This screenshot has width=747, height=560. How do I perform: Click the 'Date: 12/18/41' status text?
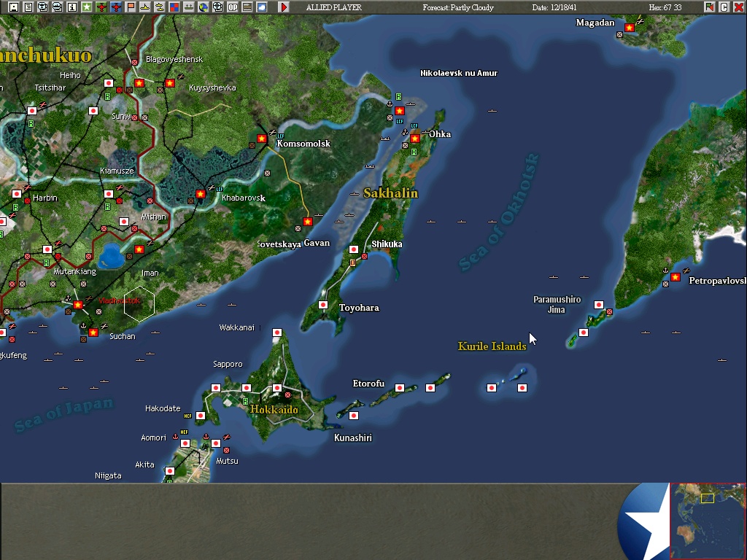click(x=554, y=7)
